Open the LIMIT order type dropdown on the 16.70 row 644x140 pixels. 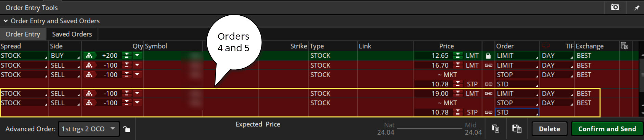(517, 65)
